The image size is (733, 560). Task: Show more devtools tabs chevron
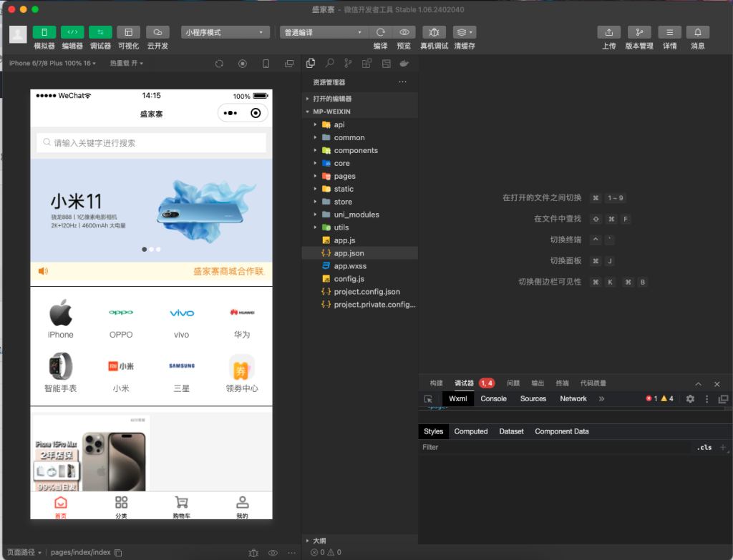(601, 398)
